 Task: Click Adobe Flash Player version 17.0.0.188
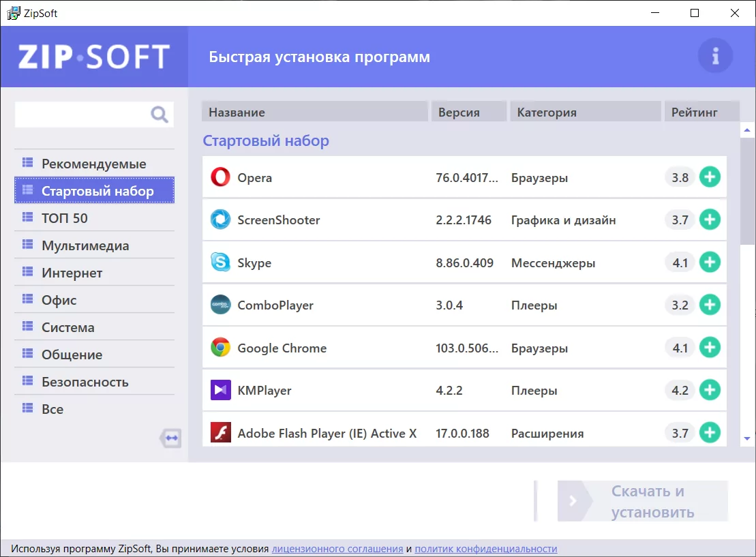click(462, 433)
